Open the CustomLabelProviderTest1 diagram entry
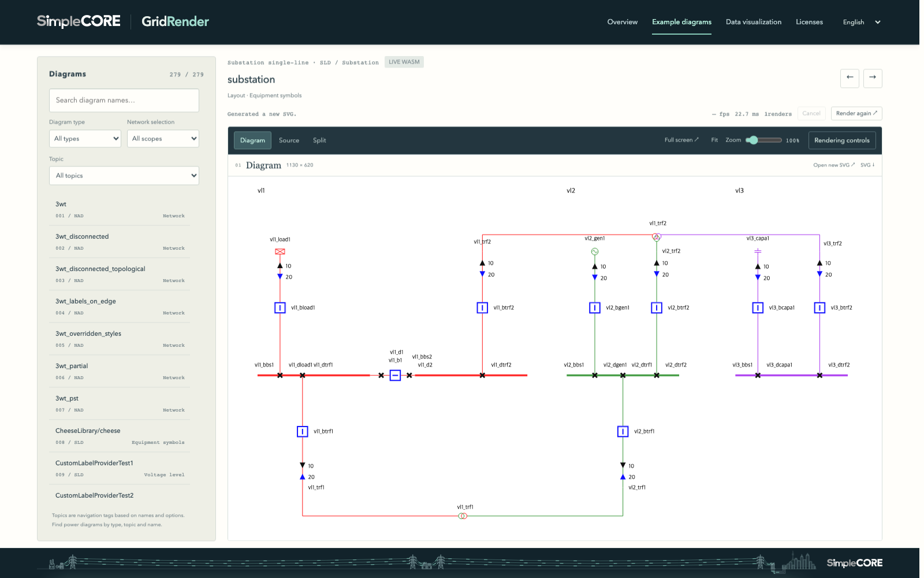Viewport: 924px width, 578px height. [x=120, y=468]
